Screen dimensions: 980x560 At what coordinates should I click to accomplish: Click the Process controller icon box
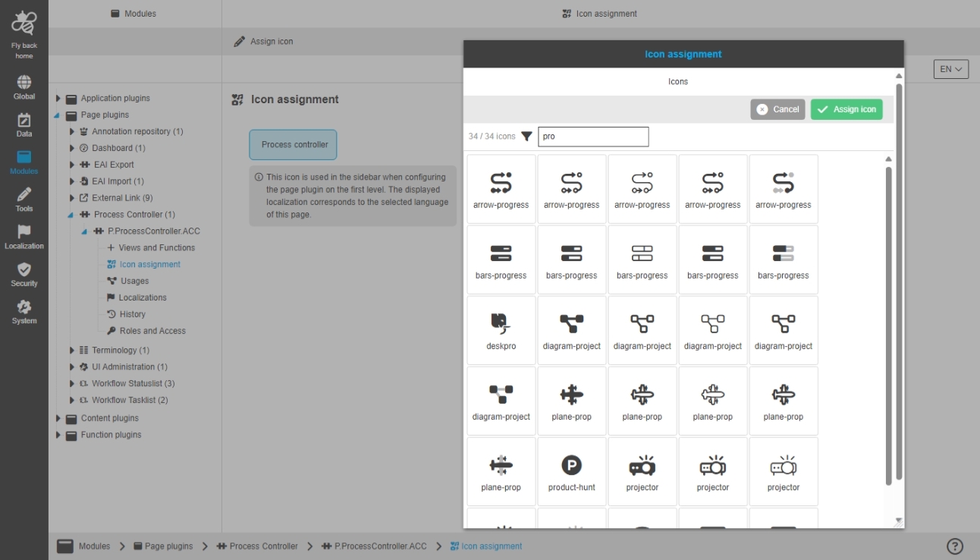click(293, 145)
